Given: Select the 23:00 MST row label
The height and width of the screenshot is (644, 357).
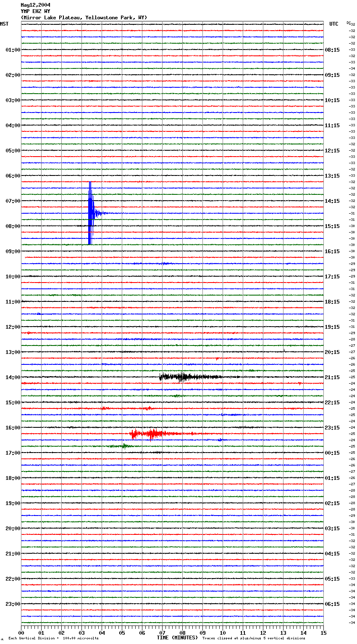Looking at the screenshot, I should (x=13, y=604).
